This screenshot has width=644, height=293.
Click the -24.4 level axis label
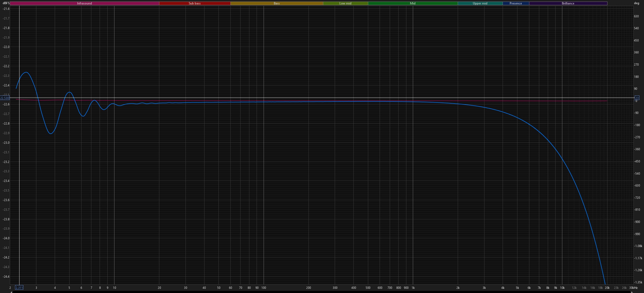click(x=6, y=276)
